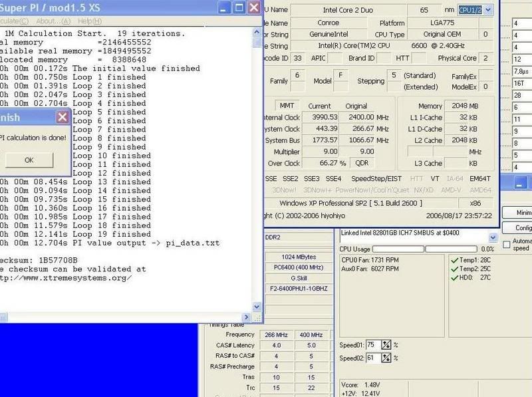This screenshot has height=397, width=532.
Task: Open the Help menu in Super PI
Action: pos(90,21)
